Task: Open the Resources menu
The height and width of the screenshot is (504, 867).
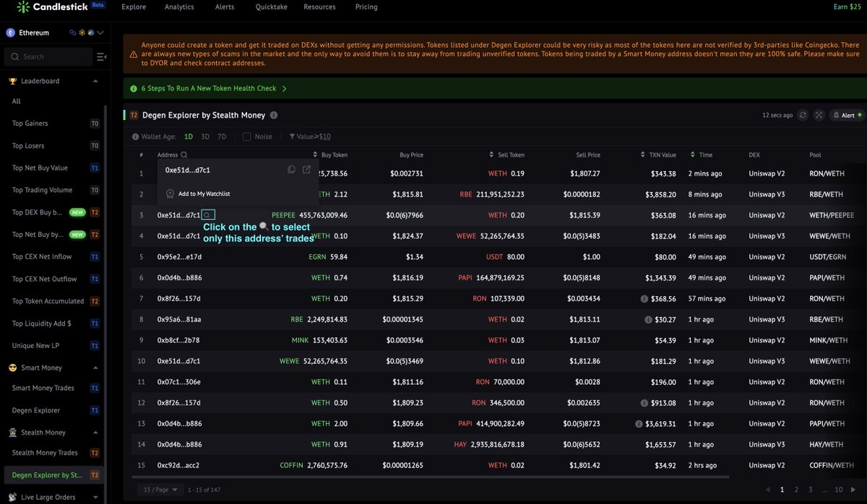Action: [x=319, y=7]
